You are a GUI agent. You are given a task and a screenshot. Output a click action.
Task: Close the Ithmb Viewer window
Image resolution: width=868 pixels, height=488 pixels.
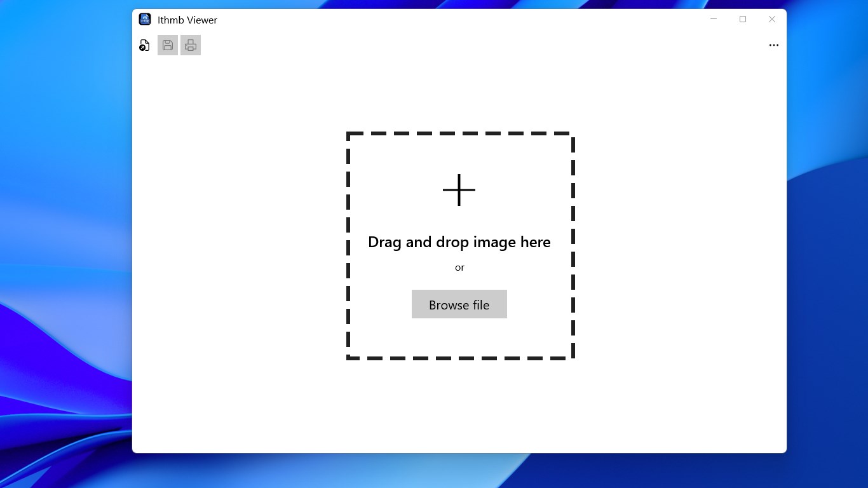pos(771,19)
